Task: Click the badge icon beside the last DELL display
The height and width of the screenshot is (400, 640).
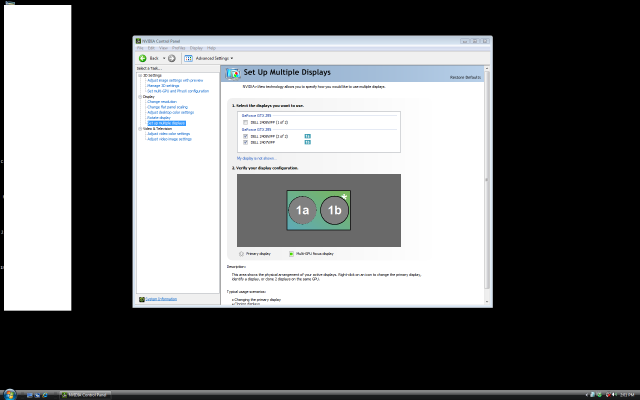Action: 307,142
